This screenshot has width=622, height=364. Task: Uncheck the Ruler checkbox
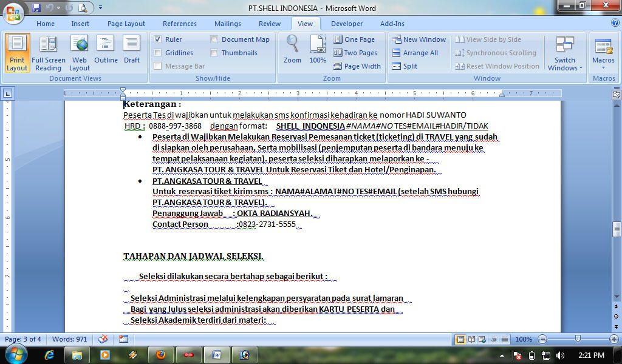click(157, 39)
